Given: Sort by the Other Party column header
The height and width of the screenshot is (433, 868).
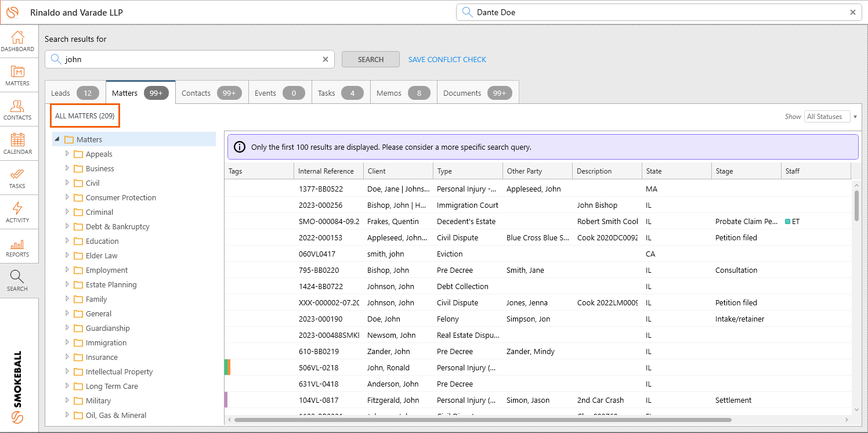Looking at the screenshot, I should 538,171.
